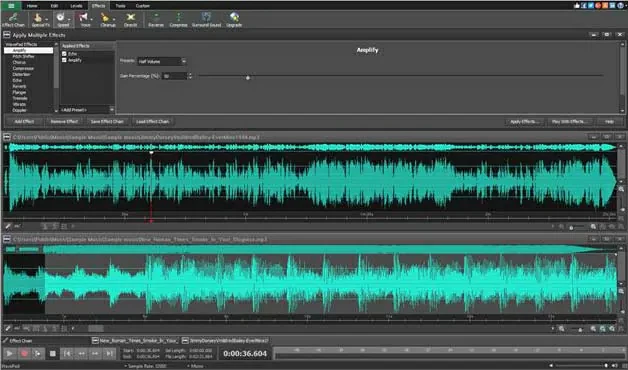Click the Go to Start transport button

coord(67,353)
